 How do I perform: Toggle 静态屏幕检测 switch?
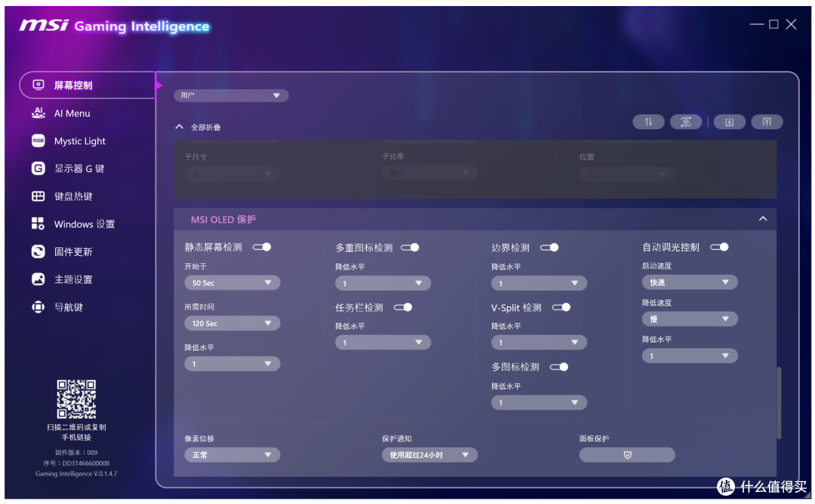[262, 247]
